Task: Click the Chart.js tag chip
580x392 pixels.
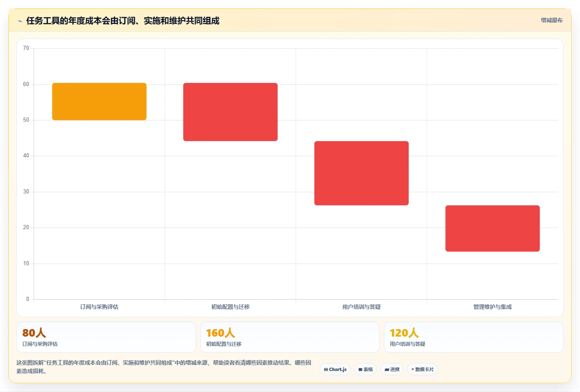Action: click(x=335, y=369)
